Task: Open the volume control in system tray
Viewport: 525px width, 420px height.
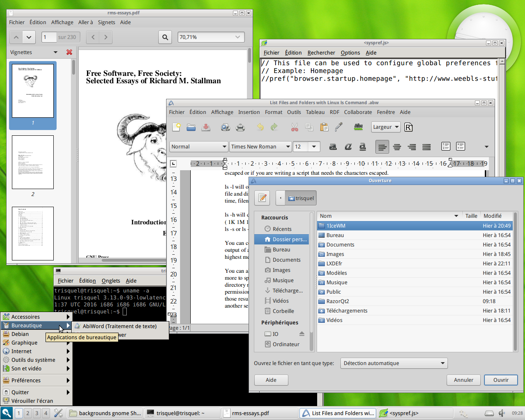Action: point(502,413)
